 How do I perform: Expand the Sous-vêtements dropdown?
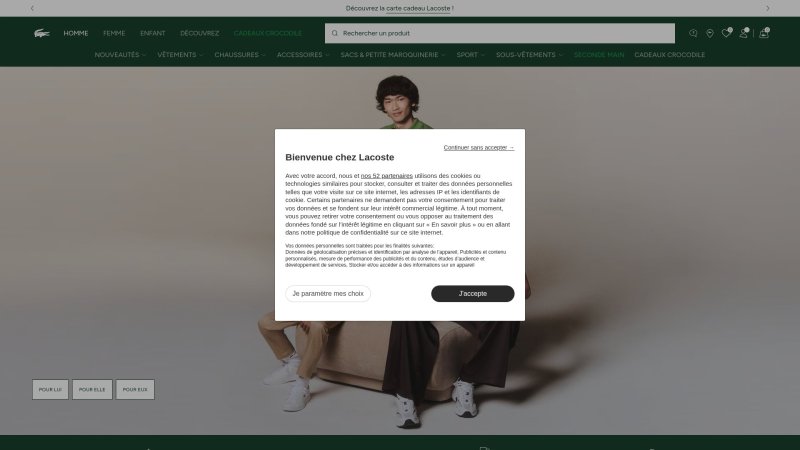529,55
